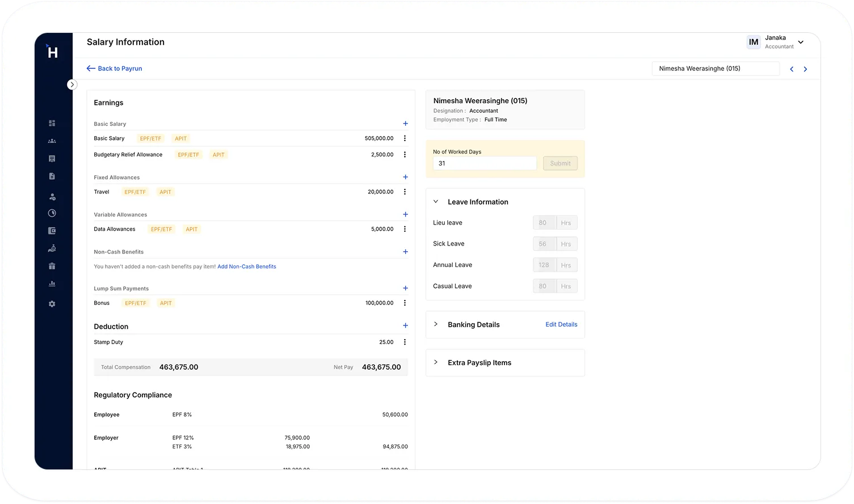Click the EPF 12% amount 75,900.00

click(297, 438)
